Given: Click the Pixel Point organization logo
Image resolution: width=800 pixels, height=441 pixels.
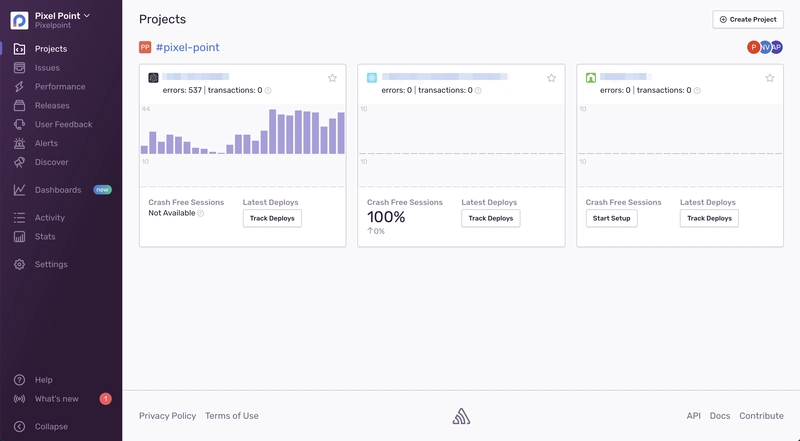Looking at the screenshot, I should 19,20.
